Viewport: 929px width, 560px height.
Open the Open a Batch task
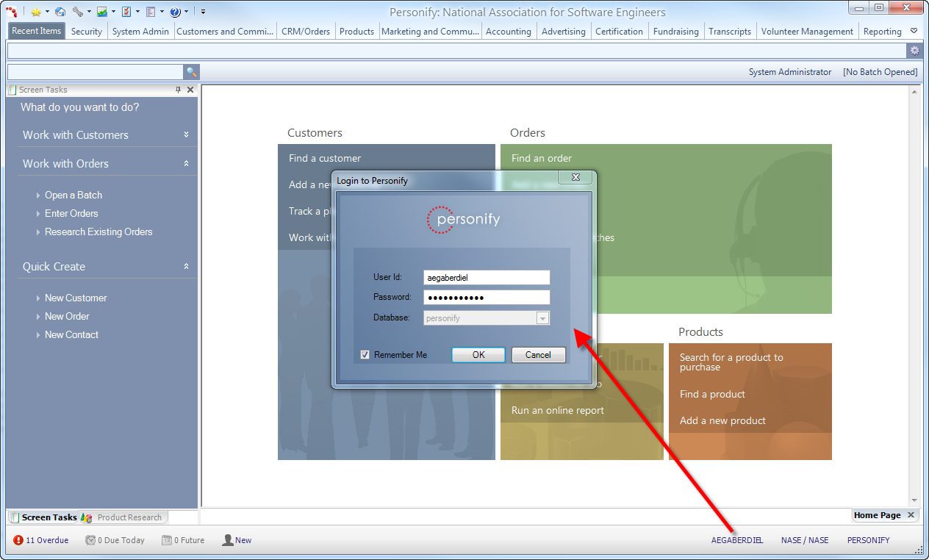(73, 195)
